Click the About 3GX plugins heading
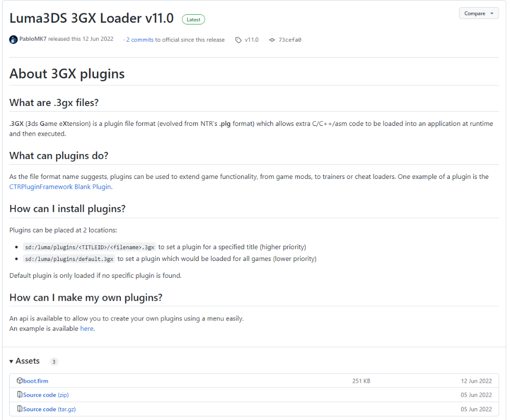The height and width of the screenshot is (420, 510). (67, 74)
